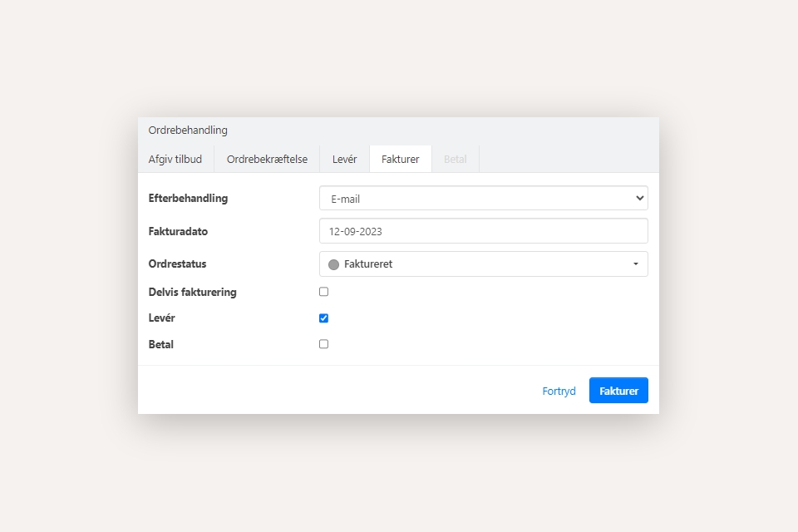Click the Fakturadato date field

pyautogui.click(x=483, y=231)
